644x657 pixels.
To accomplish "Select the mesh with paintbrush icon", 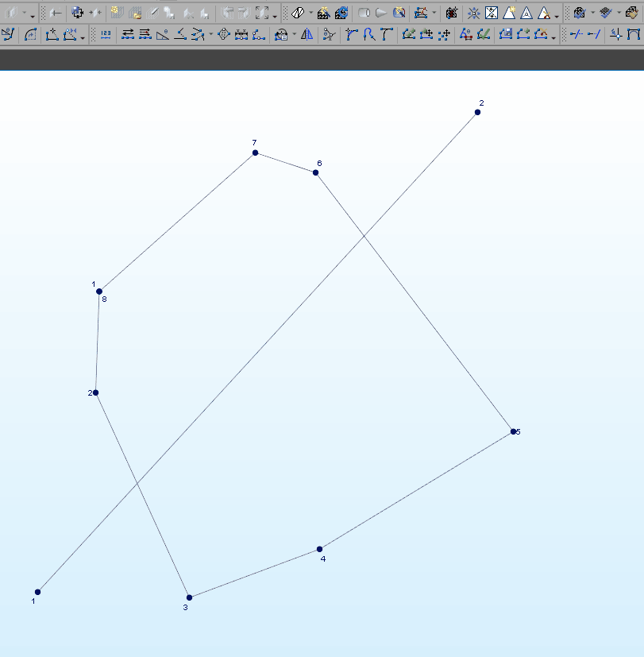I will coord(631,13).
